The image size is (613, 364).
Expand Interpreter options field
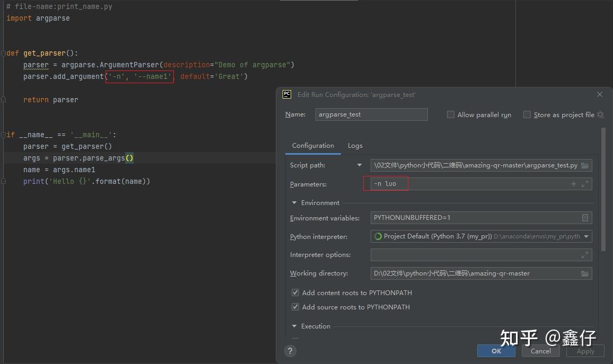click(x=585, y=255)
